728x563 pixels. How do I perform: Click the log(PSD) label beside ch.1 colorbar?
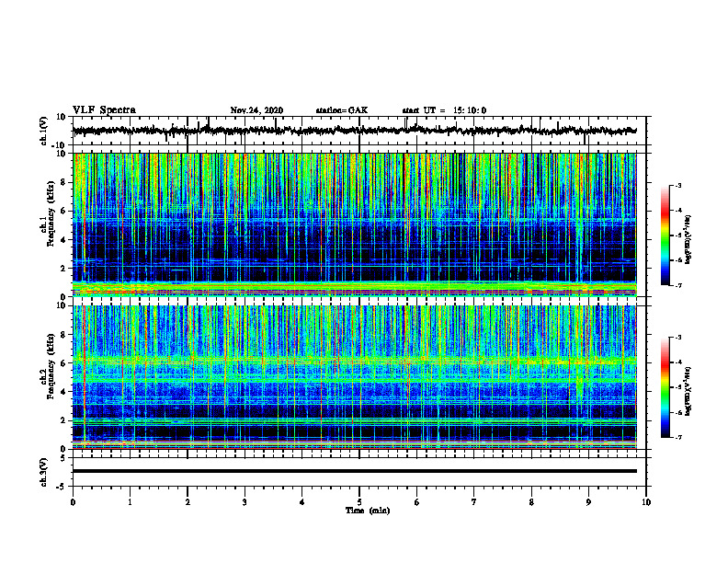coord(688,240)
